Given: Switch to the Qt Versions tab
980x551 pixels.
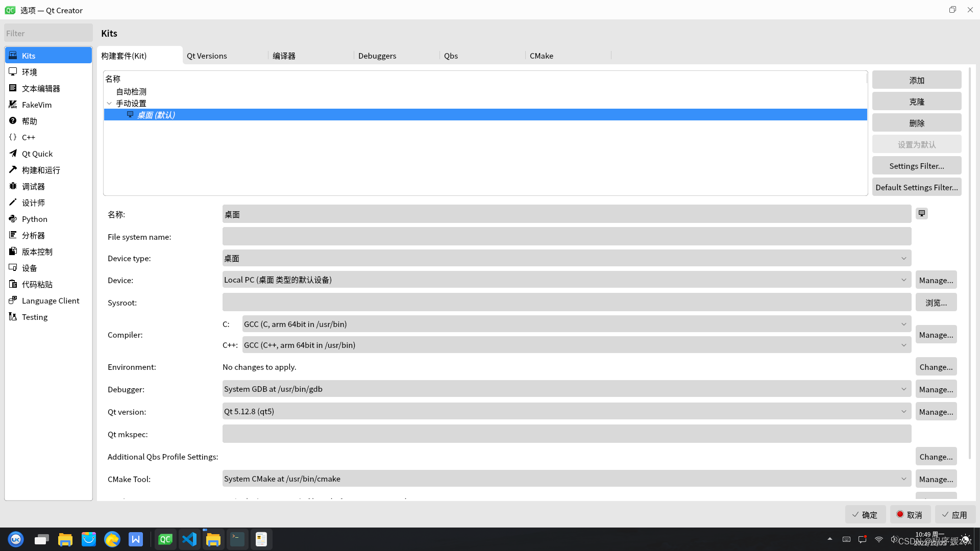Looking at the screenshot, I should coord(207,56).
